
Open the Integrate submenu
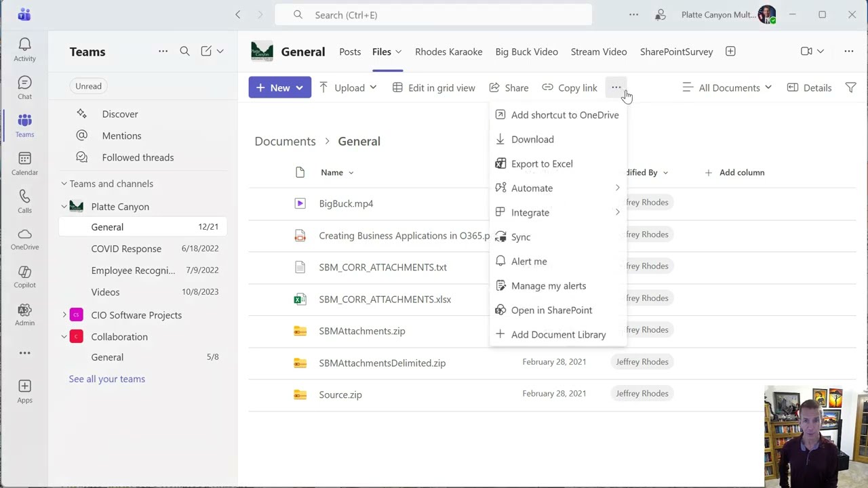(x=558, y=212)
